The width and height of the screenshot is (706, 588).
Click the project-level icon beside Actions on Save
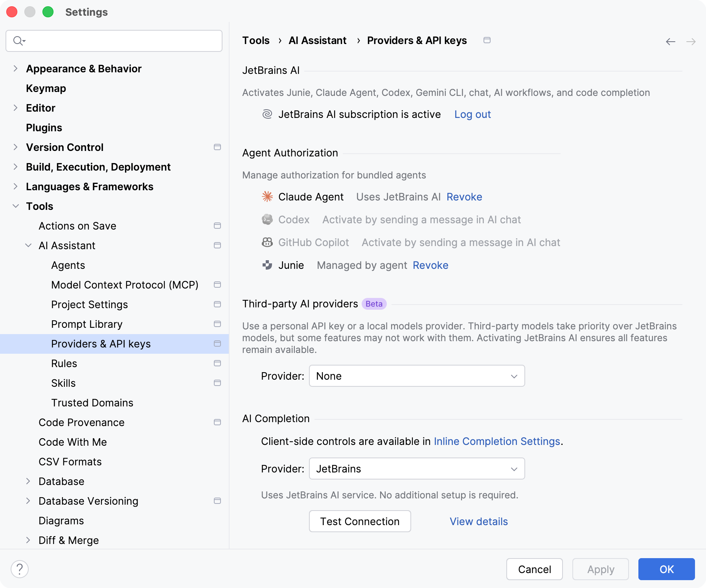pyautogui.click(x=217, y=226)
